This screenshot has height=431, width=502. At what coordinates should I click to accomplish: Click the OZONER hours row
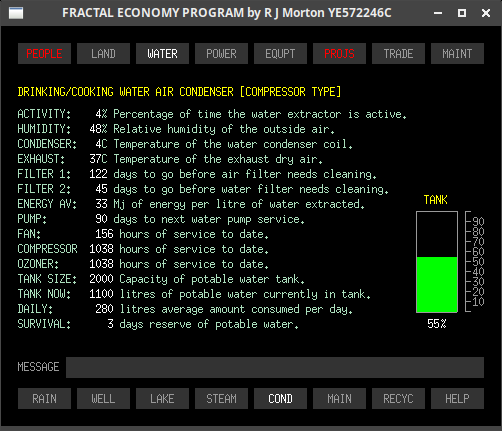[143, 264]
